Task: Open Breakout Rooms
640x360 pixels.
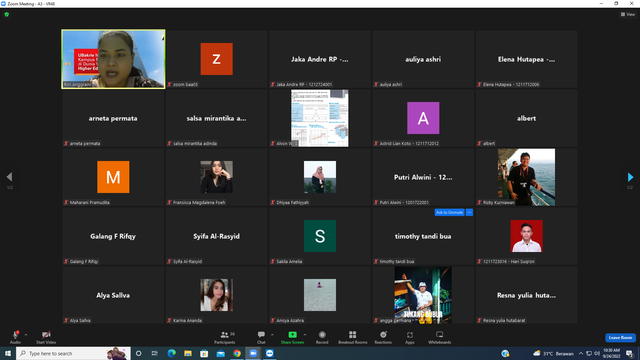Action: point(353,337)
